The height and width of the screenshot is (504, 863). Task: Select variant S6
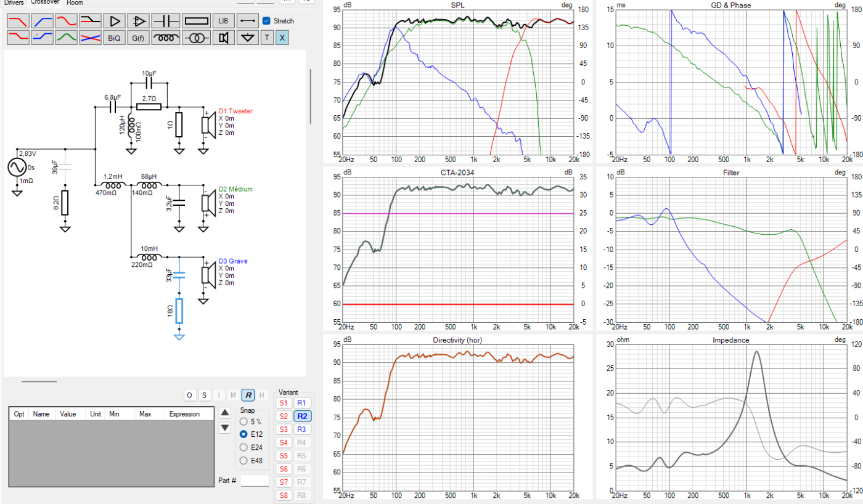[x=284, y=469]
